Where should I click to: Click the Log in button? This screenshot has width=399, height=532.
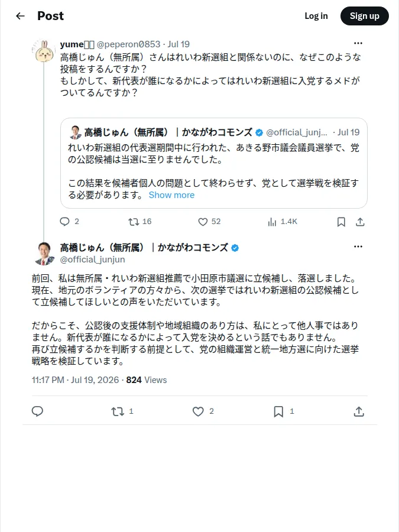pos(316,16)
